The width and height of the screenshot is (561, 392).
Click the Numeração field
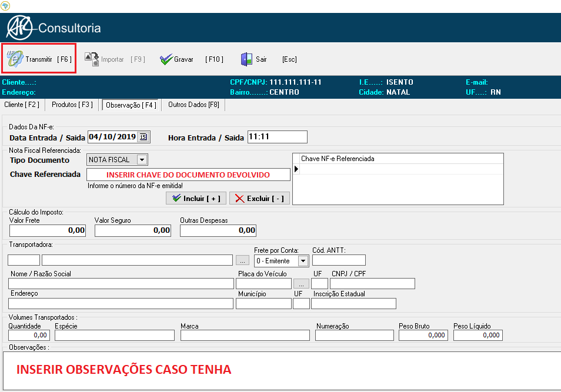(x=355, y=336)
